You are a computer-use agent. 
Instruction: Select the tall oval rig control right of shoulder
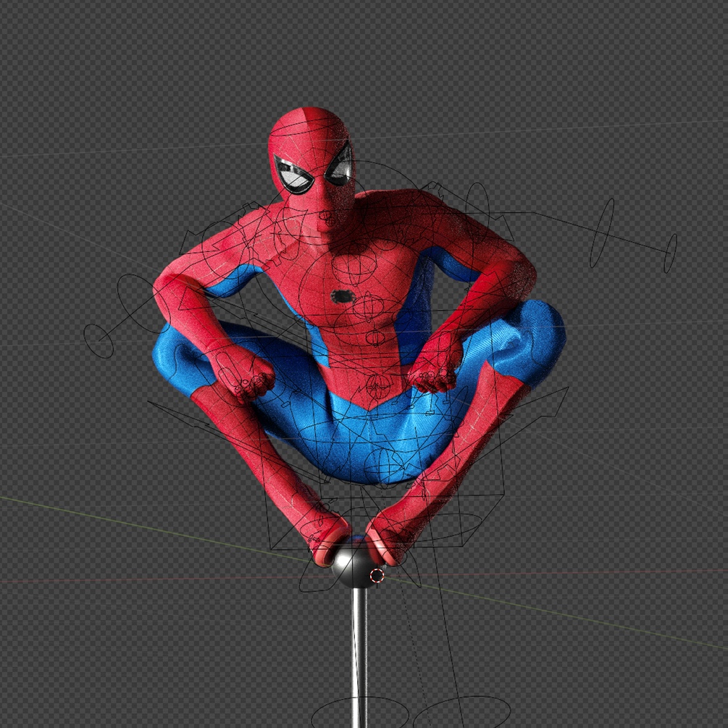(602, 233)
